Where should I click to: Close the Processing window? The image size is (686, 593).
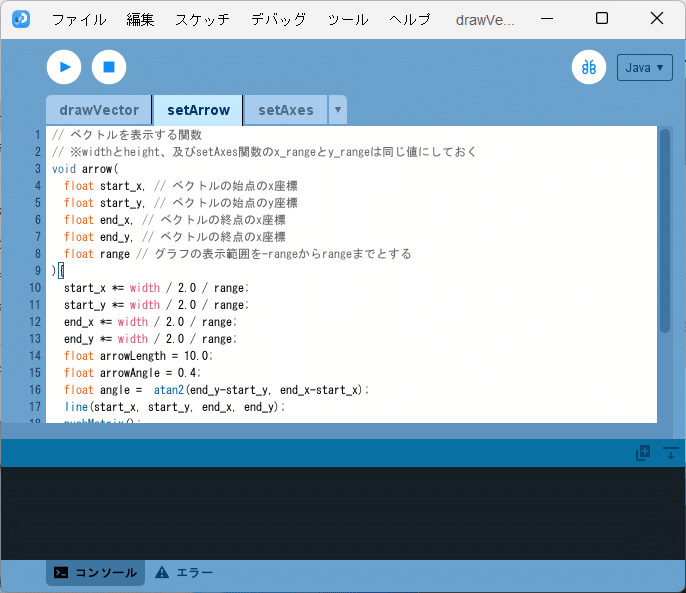pyautogui.click(x=657, y=18)
